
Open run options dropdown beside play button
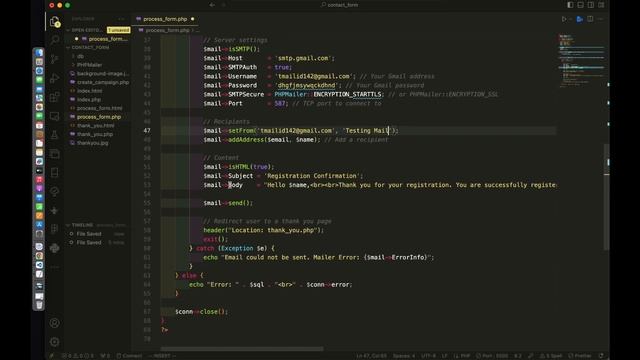click(x=571, y=19)
